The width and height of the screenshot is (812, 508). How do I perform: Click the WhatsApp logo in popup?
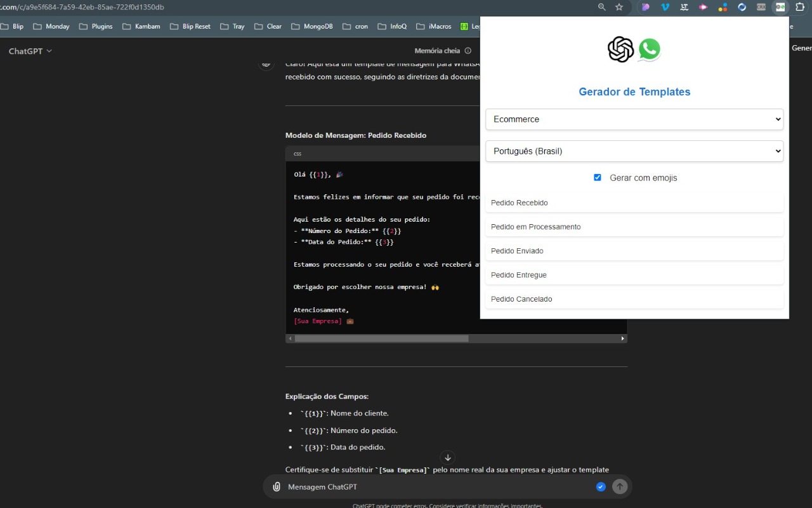point(650,50)
